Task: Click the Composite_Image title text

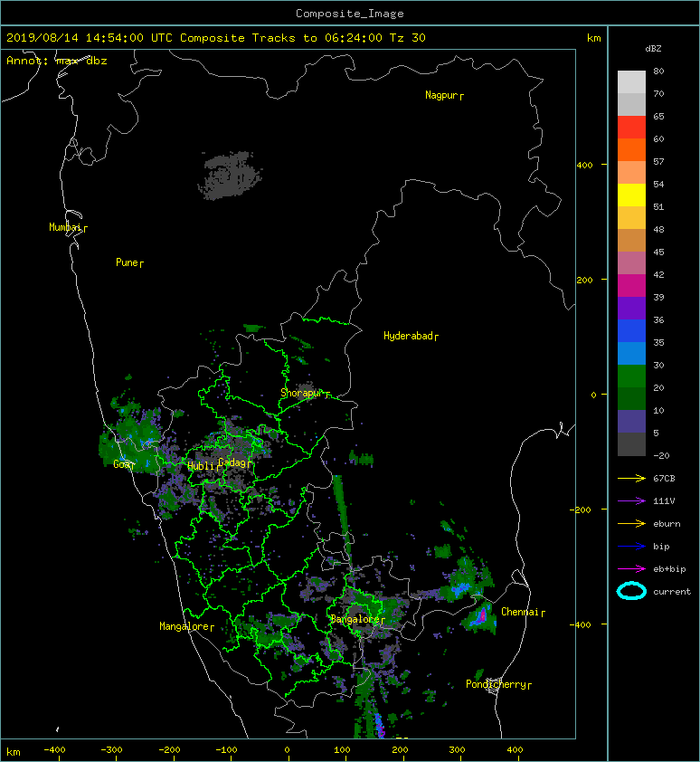Action: pos(350,14)
